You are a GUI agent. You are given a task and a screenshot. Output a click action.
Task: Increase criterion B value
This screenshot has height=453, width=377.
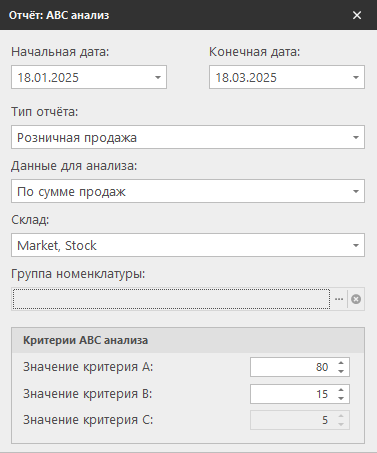click(341, 390)
